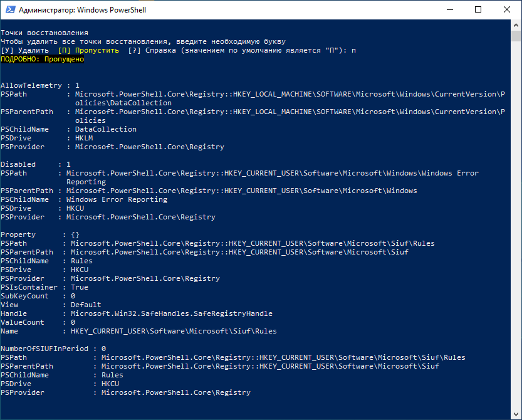Click the 'ValueCount' line
The height and width of the screenshot is (420, 522).
[x=38, y=322]
